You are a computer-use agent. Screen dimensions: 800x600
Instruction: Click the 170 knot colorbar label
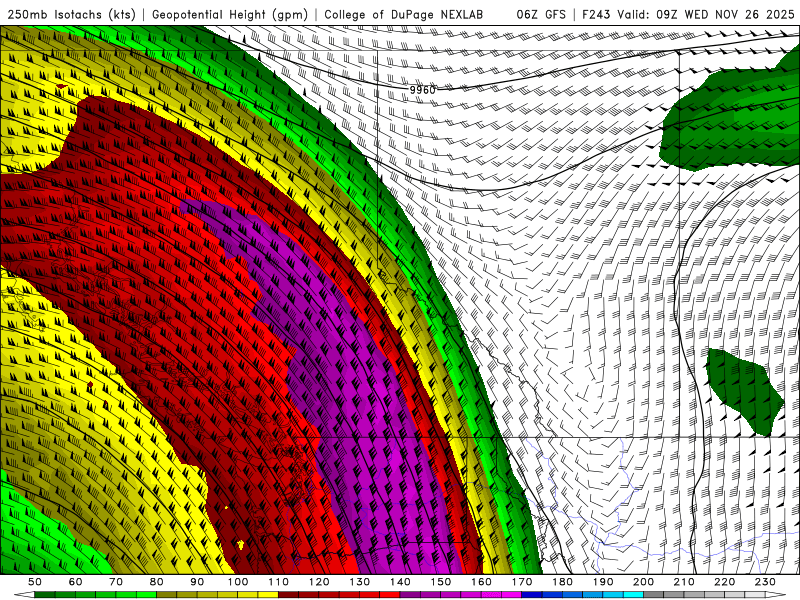tap(522, 582)
